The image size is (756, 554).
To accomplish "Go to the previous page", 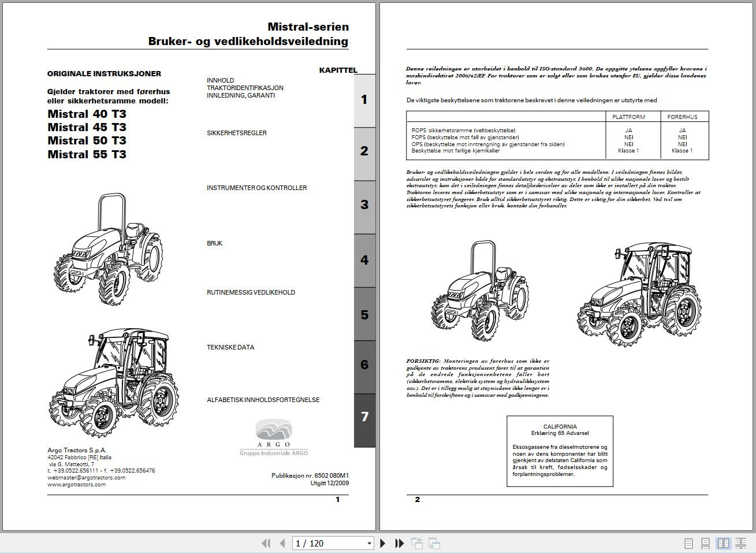I will (x=282, y=543).
